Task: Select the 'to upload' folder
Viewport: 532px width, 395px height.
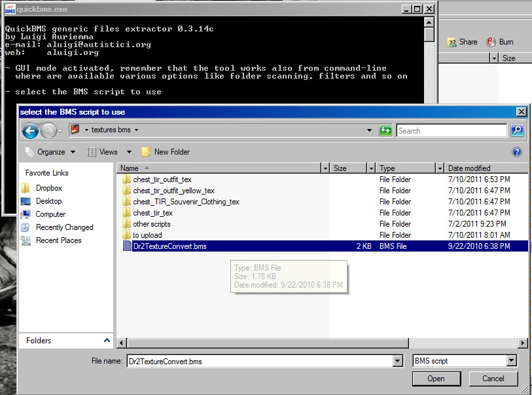Action: point(147,235)
